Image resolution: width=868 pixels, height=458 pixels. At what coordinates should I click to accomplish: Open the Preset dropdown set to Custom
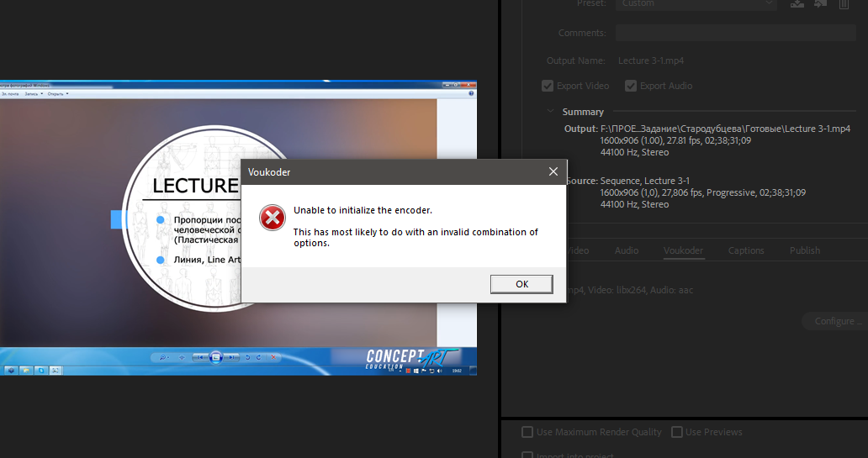[696, 4]
